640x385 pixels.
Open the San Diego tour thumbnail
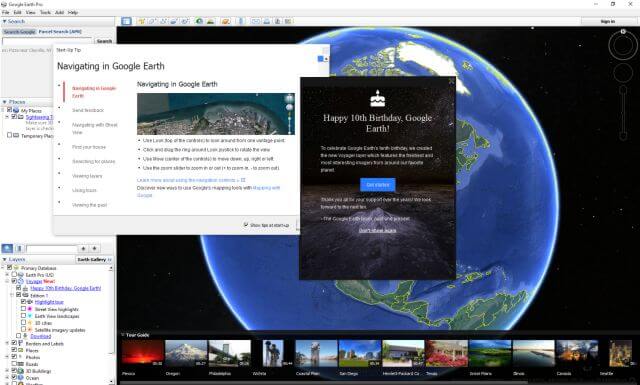(359, 354)
